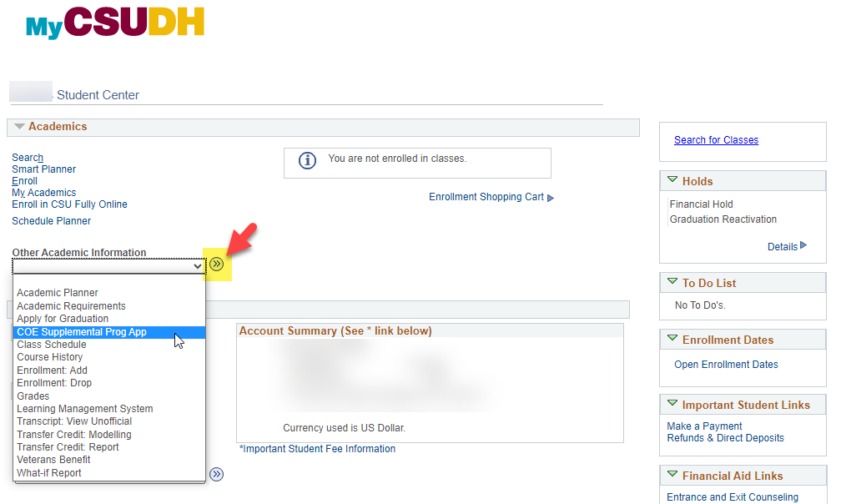
Task: Select What-if Report option
Action: 108,473
